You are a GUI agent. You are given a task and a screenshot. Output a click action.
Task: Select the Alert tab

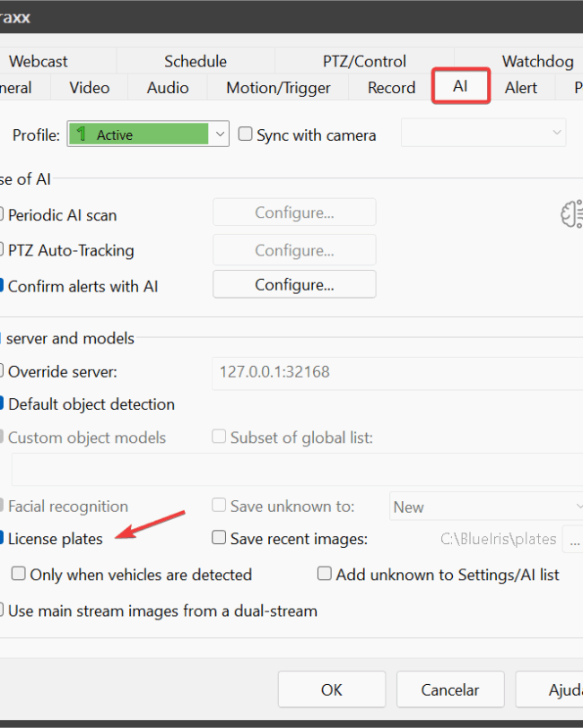(520, 88)
